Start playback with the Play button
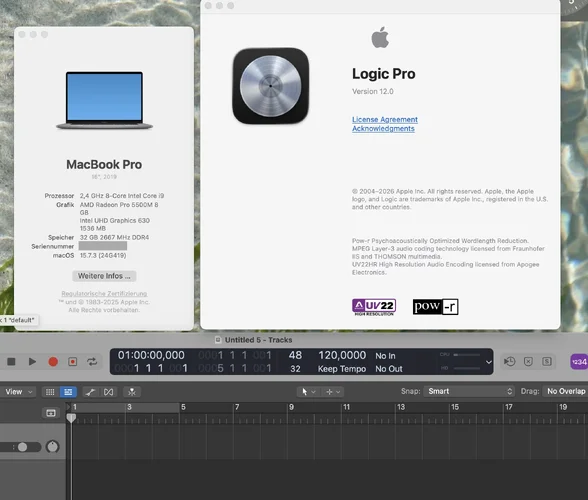This screenshot has width=588, height=500. pos(32,362)
